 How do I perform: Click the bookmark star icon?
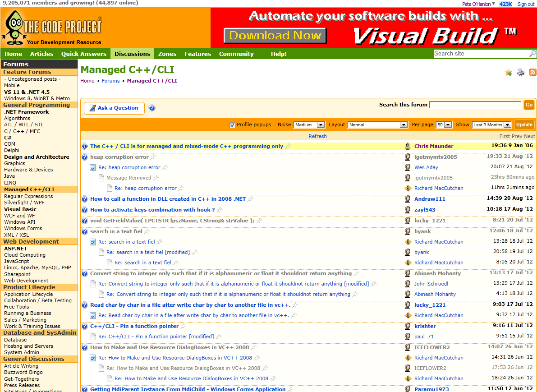click(x=509, y=72)
